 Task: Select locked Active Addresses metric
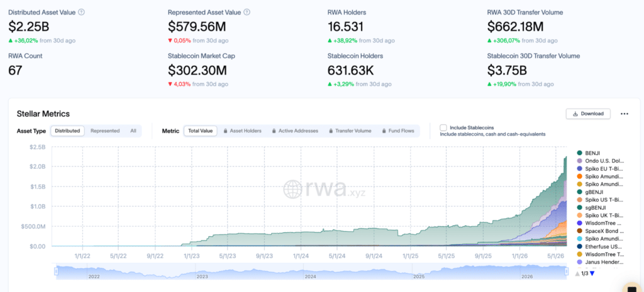(x=295, y=131)
